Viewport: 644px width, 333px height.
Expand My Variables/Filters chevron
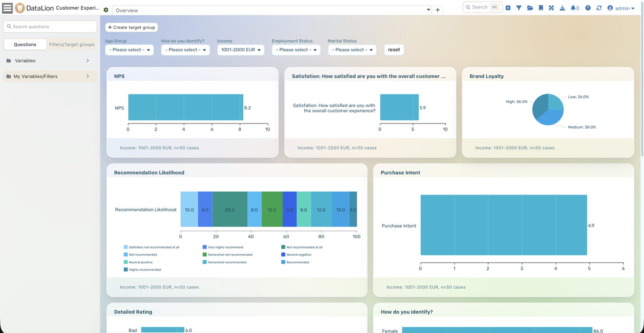(x=88, y=77)
